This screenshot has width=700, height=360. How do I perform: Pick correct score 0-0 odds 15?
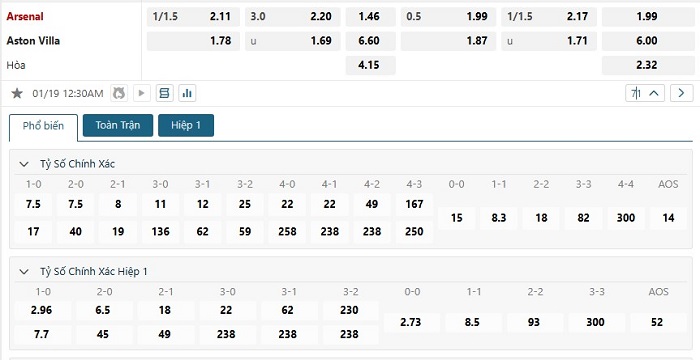coord(456,218)
